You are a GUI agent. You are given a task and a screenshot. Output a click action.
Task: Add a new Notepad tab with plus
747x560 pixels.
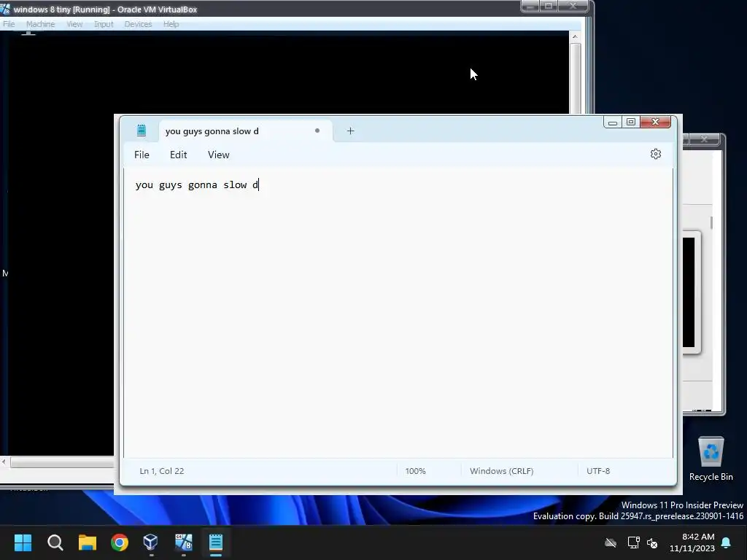coord(350,131)
